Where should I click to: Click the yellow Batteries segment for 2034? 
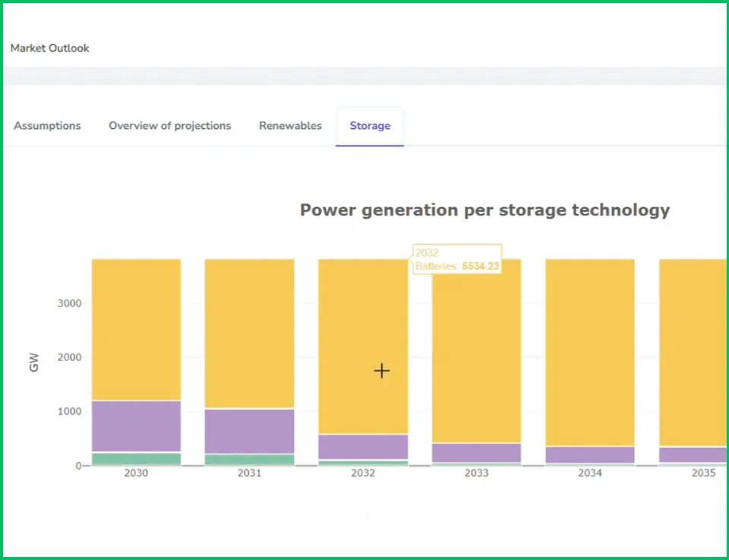coord(590,353)
